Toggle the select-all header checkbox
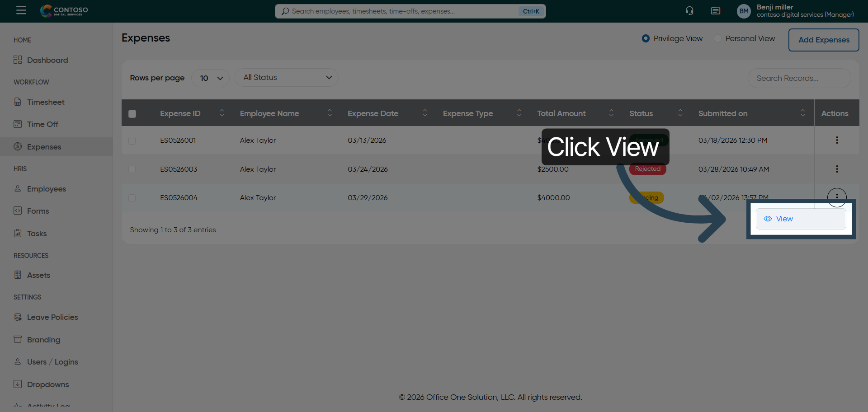This screenshot has width=868, height=412. pyautogui.click(x=132, y=114)
